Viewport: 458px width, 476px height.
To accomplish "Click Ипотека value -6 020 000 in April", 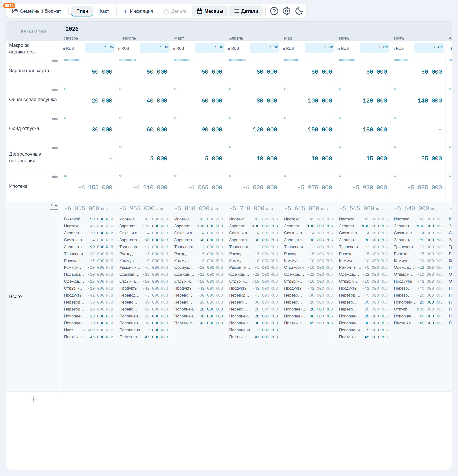I will tap(260, 187).
